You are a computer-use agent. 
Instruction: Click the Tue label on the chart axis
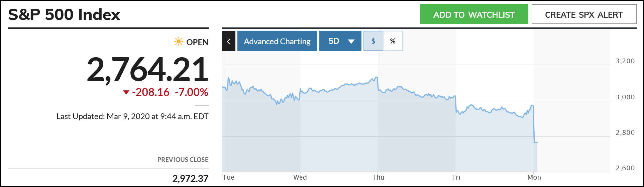228,177
